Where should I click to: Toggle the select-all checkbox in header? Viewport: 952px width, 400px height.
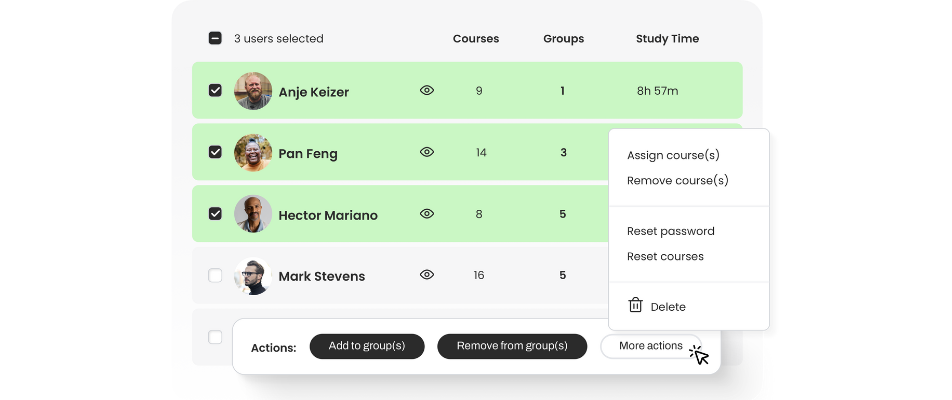215,38
